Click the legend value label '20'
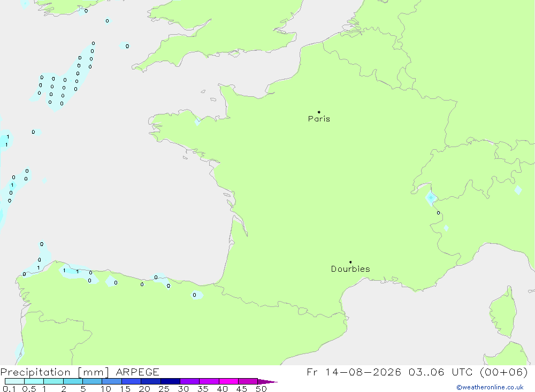This screenshot has width=535, height=392. 144,389
